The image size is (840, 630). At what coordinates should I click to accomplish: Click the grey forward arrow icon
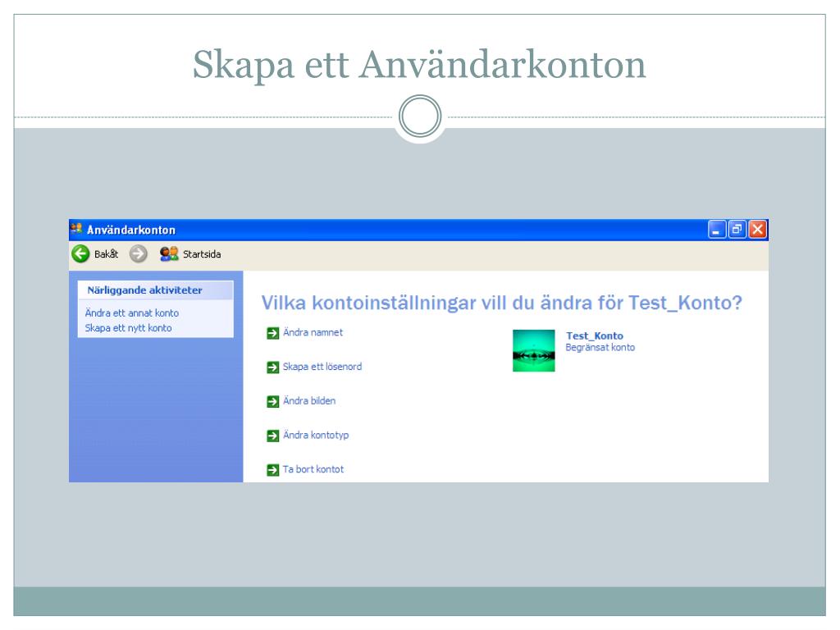tap(138, 254)
